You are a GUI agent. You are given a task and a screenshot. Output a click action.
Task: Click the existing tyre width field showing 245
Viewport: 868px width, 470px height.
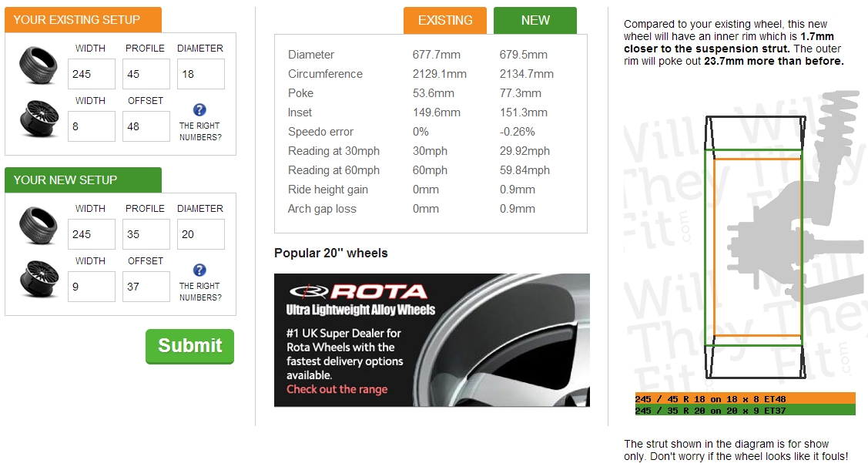[x=92, y=74]
